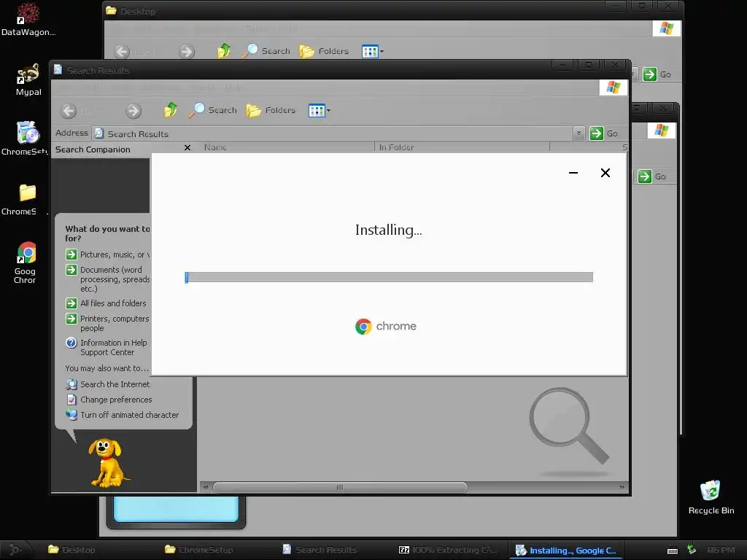Click the Address bar showing Search Results
The height and width of the screenshot is (560, 747).
coord(333,134)
